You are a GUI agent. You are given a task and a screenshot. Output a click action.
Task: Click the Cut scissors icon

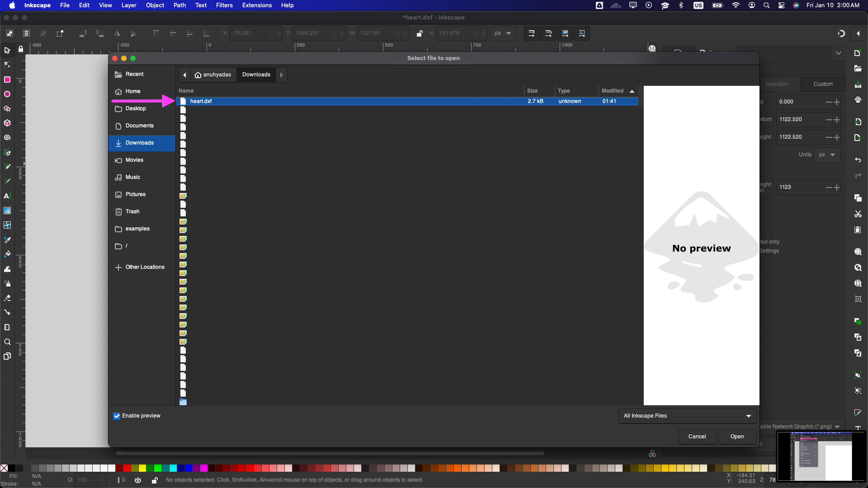click(x=858, y=214)
